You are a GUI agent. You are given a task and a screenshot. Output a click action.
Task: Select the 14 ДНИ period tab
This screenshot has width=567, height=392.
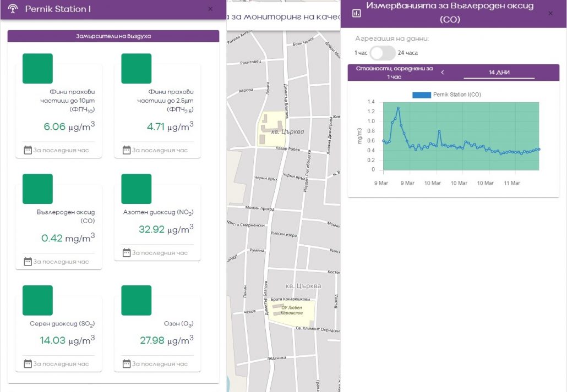pyautogui.click(x=499, y=73)
